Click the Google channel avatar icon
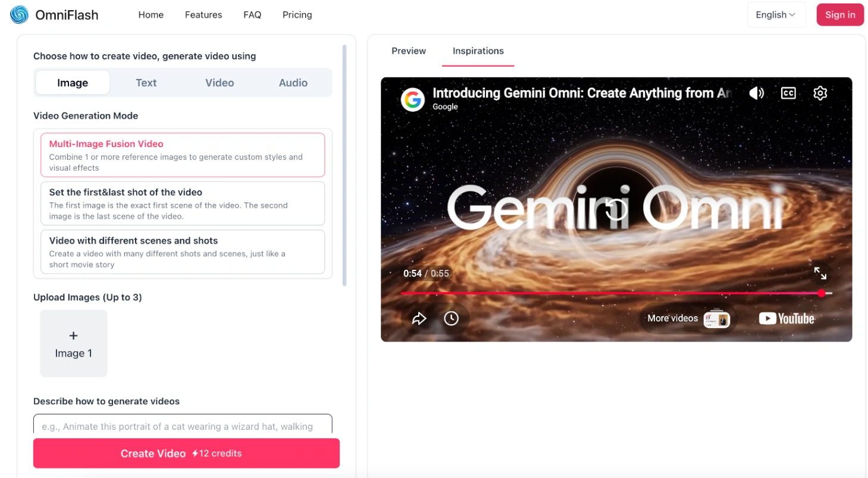Viewport: 868px width, 478px height. (412, 99)
